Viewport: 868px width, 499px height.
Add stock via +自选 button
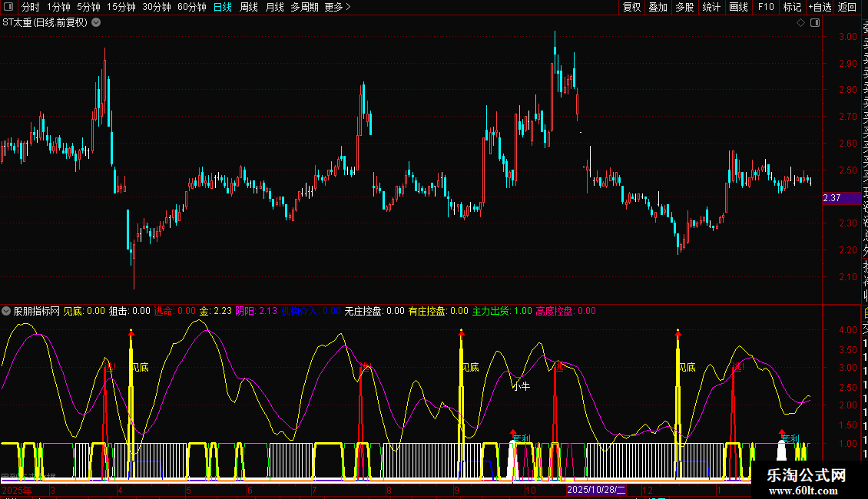pyautogui.click(x=820, y=7)
